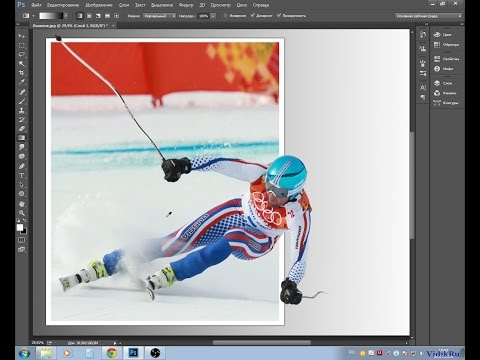Image resolution: width=480 pixels, height=360 pixels.
Task: Open the workspace switcher dropdown
Action: (429, 16)
